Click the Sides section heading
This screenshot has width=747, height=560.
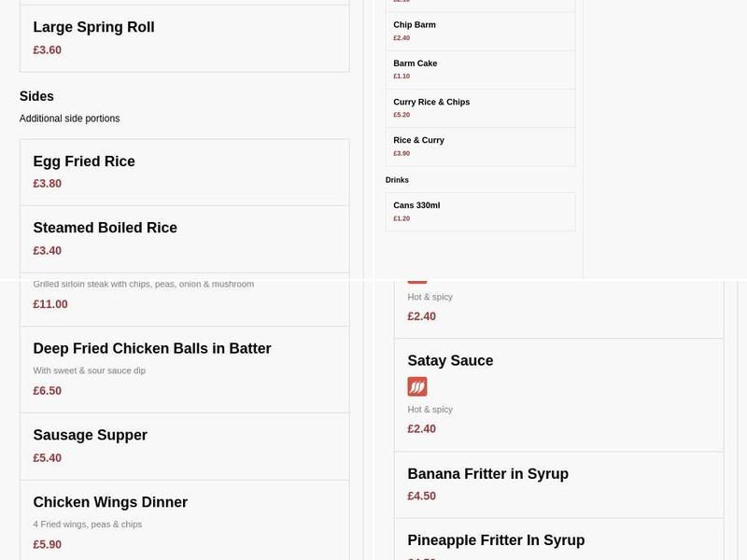[37, 96]
